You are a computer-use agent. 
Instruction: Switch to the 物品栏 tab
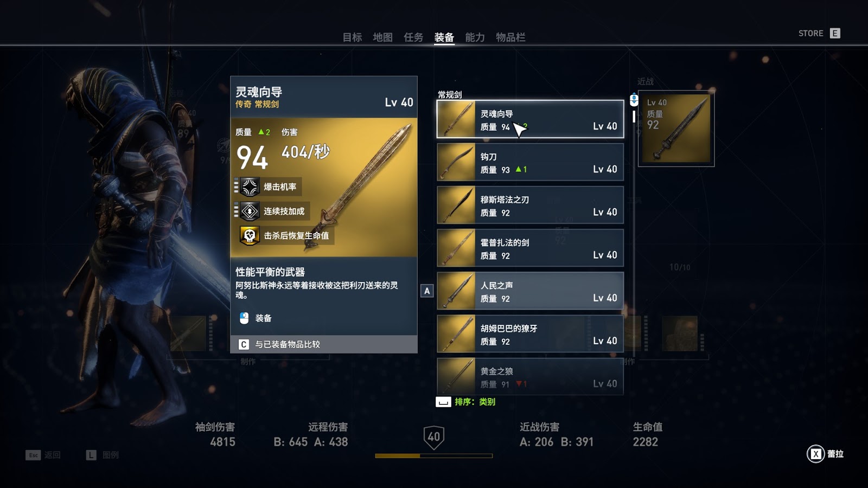point(510,37)
